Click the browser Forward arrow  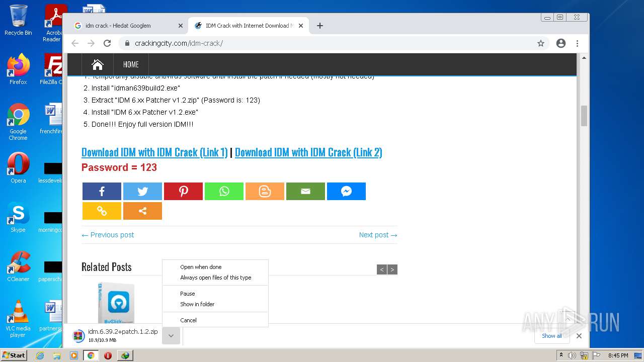91,43
